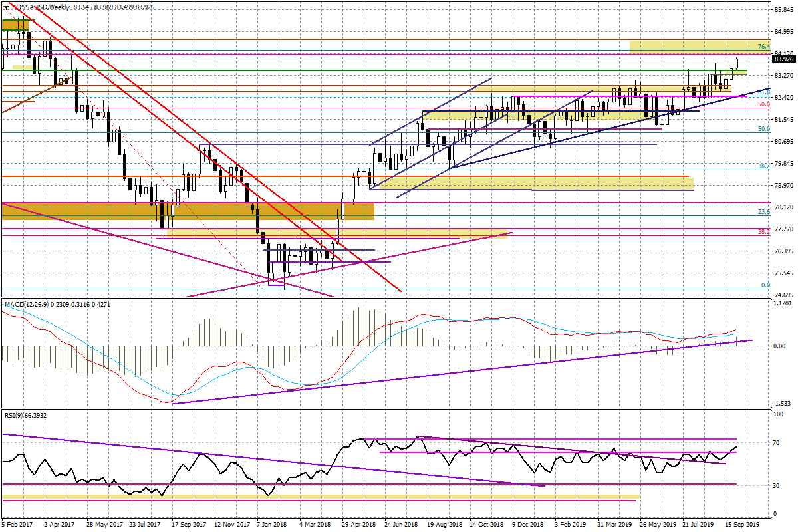798x532 pixels.
Task: Click the 1.1781 value on MACD scale
Action: click(x=783, y=305)
